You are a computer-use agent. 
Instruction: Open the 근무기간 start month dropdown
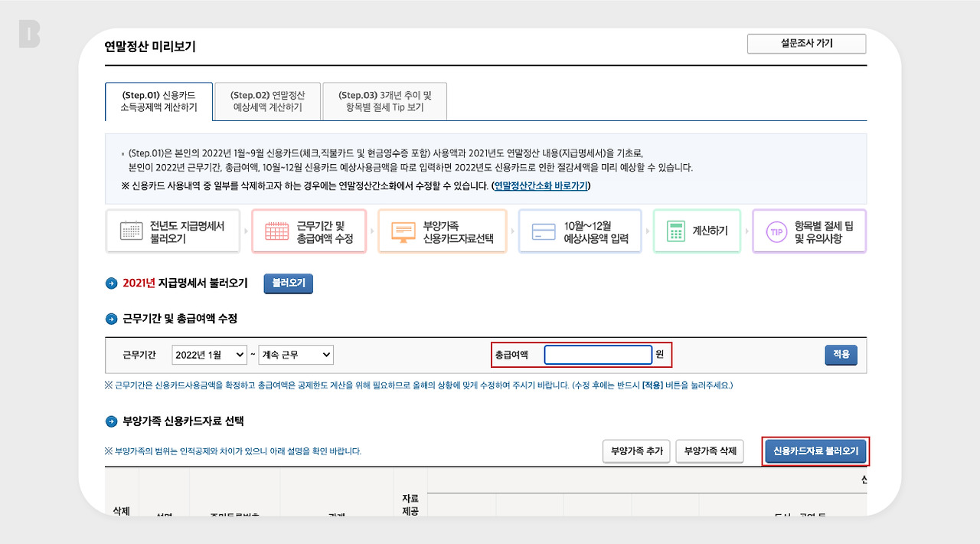209,355
